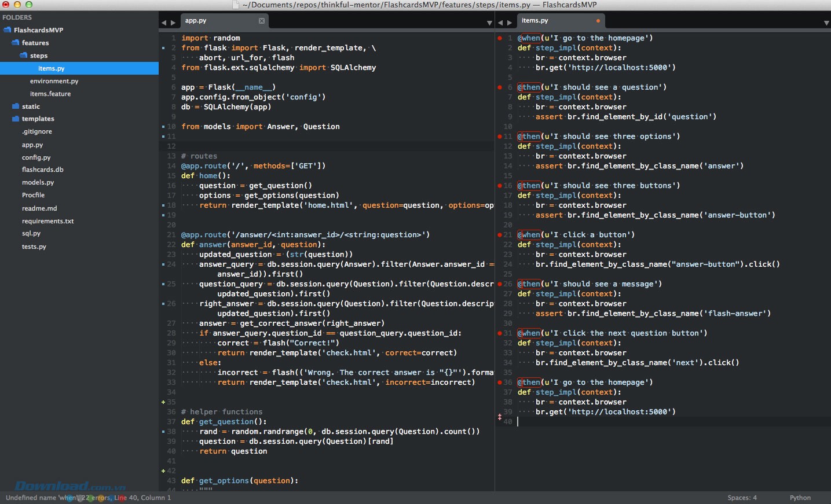831x504 pixels.
Task: Click the error dot beside line 31
Action: [x=499, y=333]
